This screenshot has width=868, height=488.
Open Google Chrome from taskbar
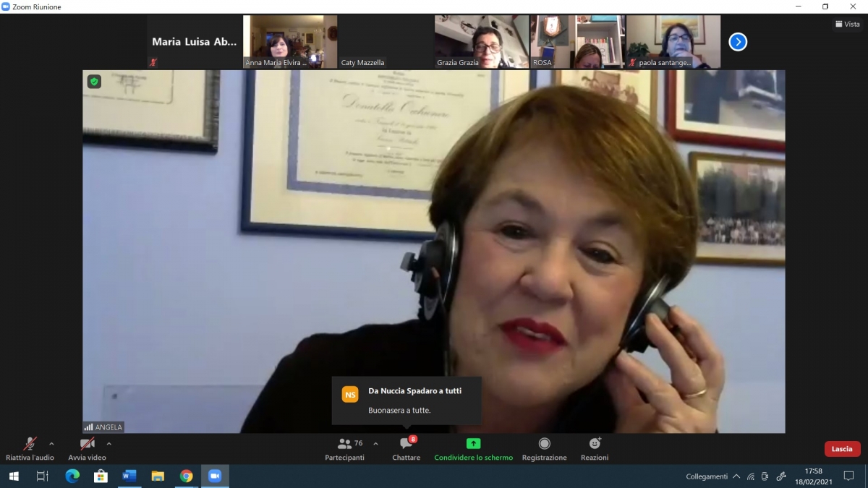pos(186,476)
